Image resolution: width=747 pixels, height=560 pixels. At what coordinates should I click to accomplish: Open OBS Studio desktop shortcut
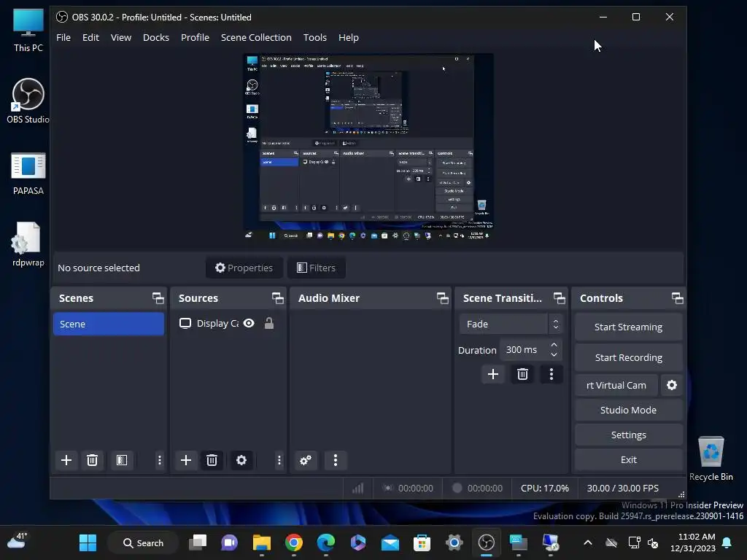(x=28, y=101)
